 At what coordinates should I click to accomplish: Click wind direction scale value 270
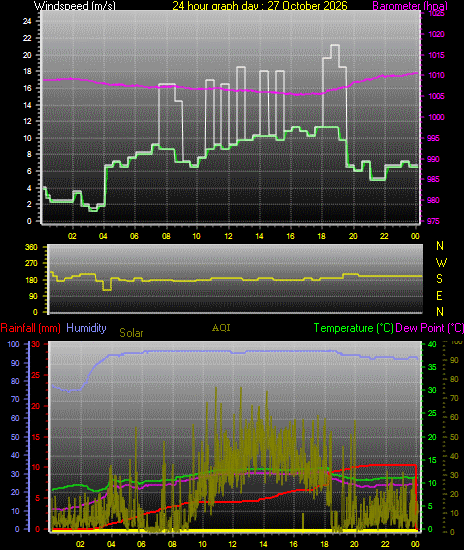[x=31, y=263]
